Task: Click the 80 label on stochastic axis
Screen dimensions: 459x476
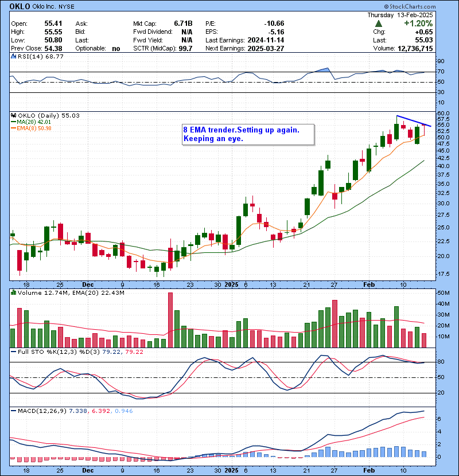Action: [x=441, y=362]
